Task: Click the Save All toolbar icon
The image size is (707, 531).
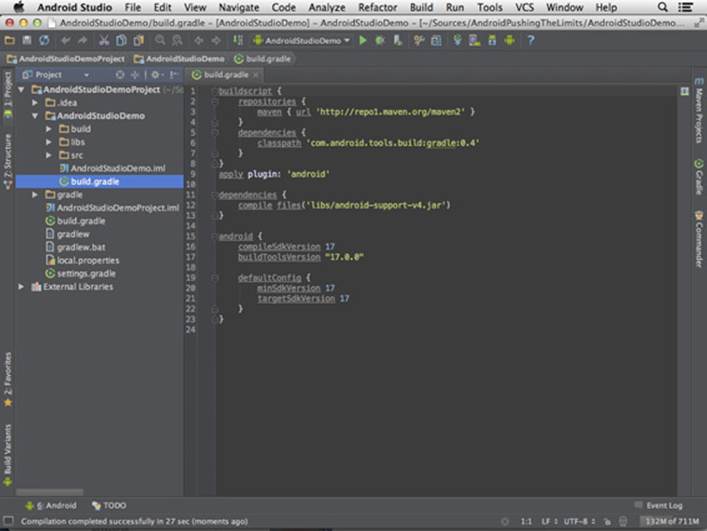Action: tap(27, 41)
